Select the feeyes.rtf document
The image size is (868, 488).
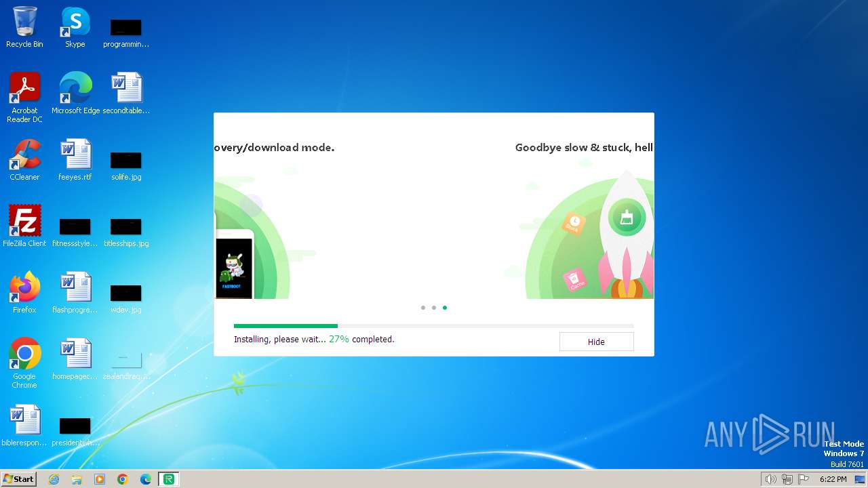point(75,160)
